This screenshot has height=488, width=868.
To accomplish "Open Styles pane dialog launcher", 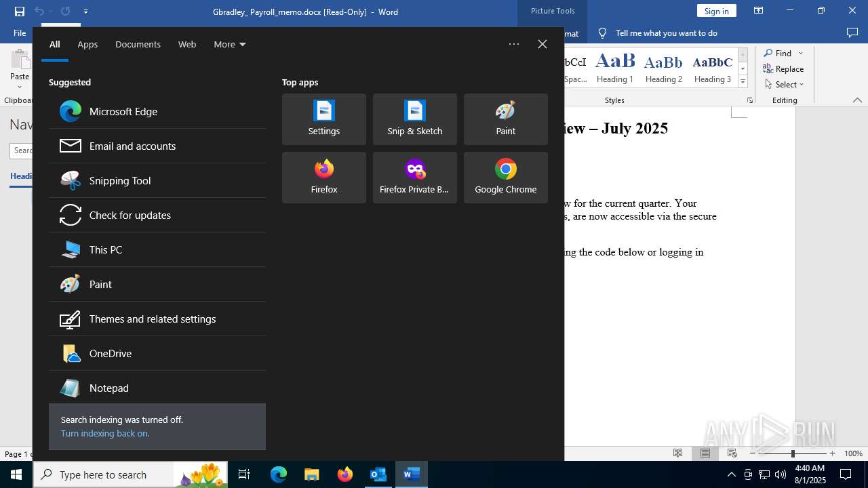I will click(750, 100).
